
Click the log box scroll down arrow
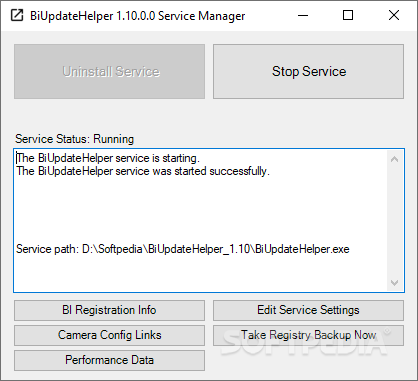tap(395, 283)
